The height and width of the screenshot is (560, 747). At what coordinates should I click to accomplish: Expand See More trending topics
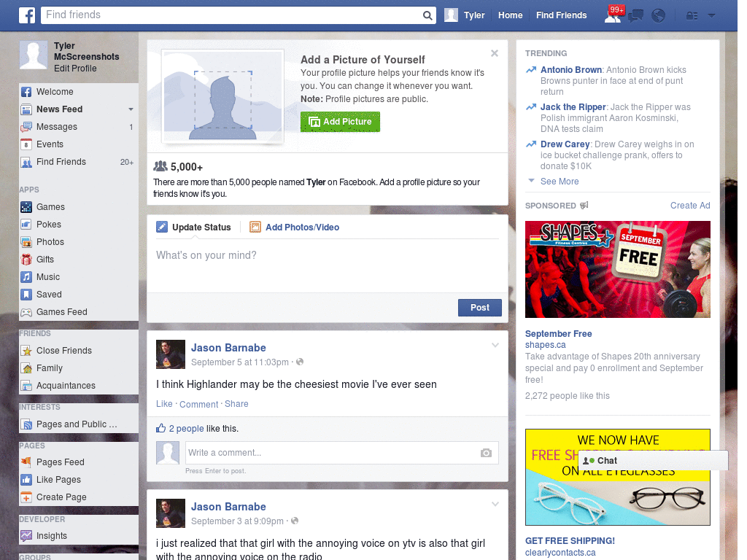[x=560, y=182]
